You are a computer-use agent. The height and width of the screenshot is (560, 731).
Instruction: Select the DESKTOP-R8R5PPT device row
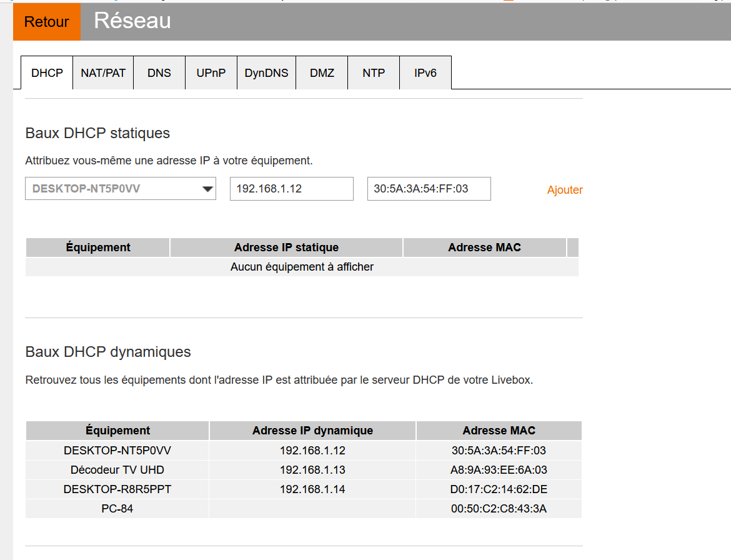point(117,489)
